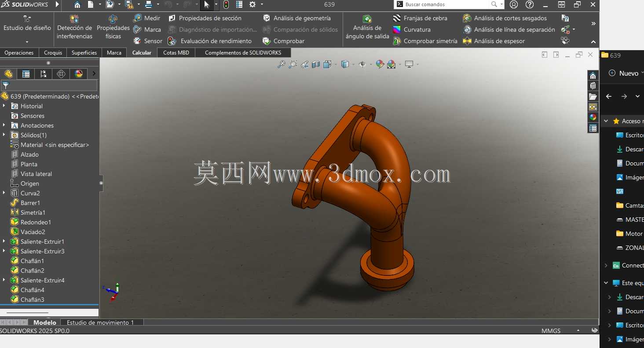Screen dimensions: 644x348
Task: Click Nuevo in the File Explorer window
Action: coord(625,73)
